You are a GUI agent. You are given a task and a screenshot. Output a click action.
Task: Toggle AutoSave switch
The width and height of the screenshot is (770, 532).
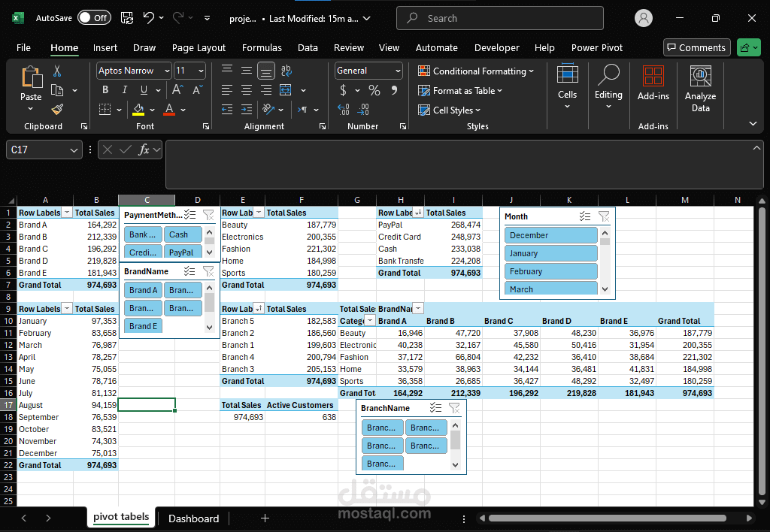[x=94, y=18]
